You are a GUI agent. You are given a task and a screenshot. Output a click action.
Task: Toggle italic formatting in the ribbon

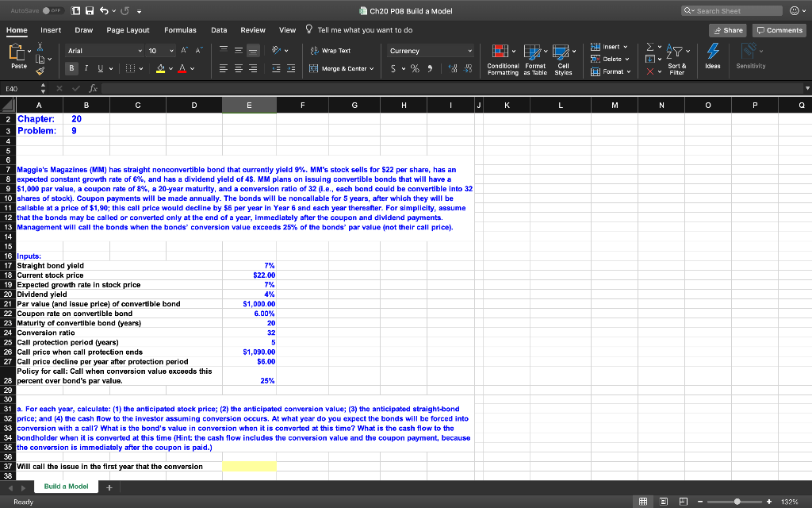pyautogui.click(x=86, y=67)
